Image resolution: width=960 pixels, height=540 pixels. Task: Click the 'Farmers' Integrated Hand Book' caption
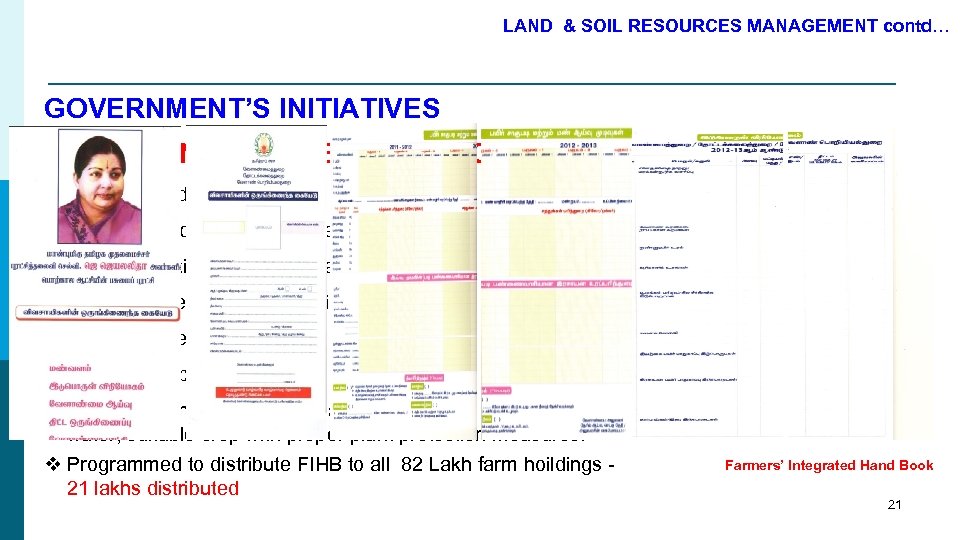point(829,465)
